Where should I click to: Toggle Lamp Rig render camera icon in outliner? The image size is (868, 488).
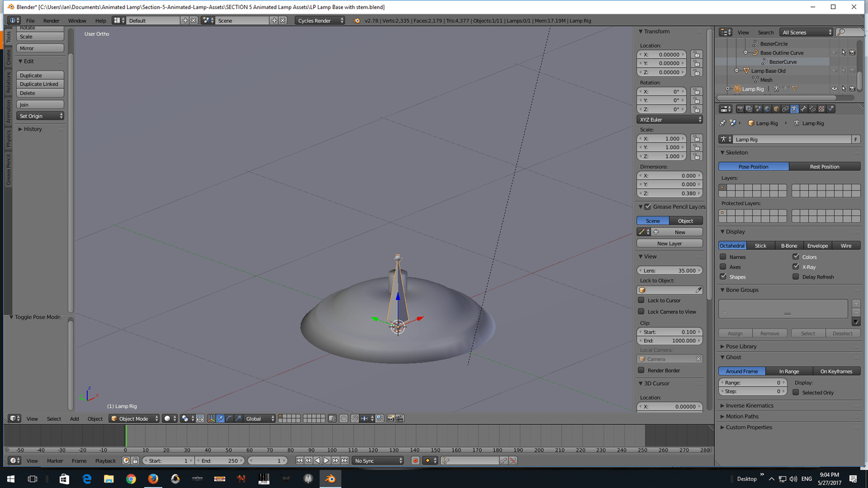pos(852,89)
